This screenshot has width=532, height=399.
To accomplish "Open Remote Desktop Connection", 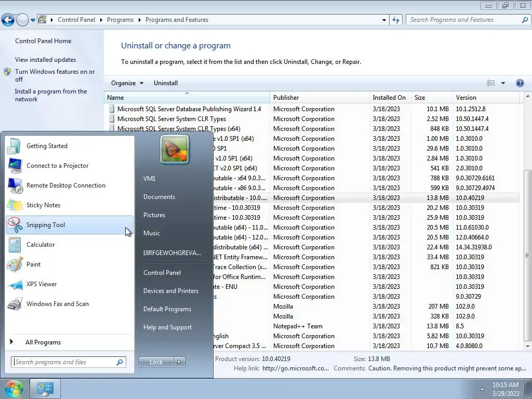I will tap(70, 185).
